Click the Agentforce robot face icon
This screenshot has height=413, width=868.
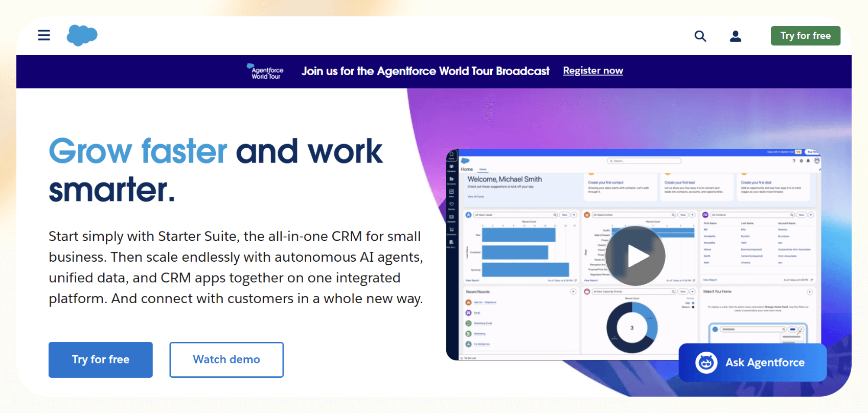coord(706,363)
